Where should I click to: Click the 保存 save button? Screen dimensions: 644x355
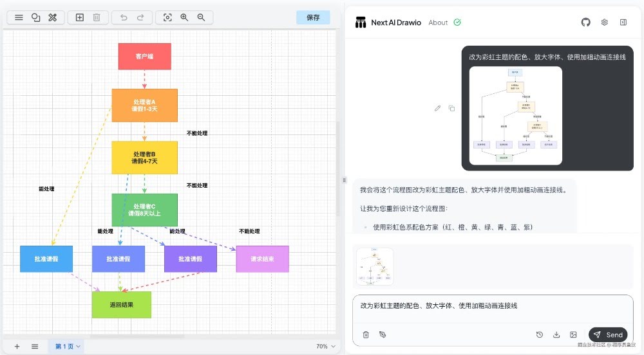pos(313,17)
